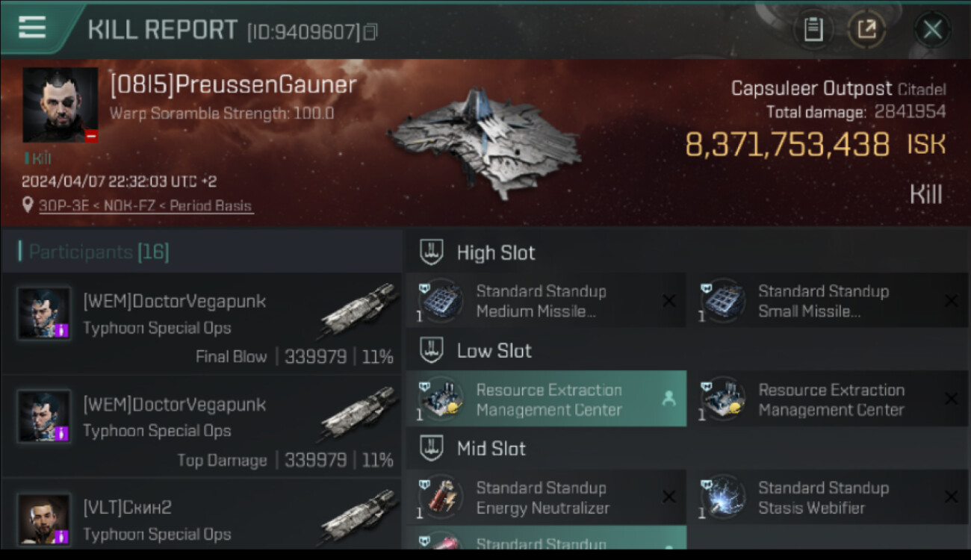Select Standard Standup Small Missile module
Viewport: 971px width, 560px height.
[x=828, y=301]
